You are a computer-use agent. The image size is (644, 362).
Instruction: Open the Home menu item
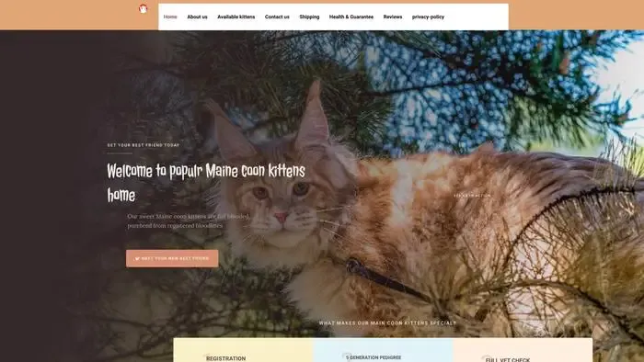[170, 17]
